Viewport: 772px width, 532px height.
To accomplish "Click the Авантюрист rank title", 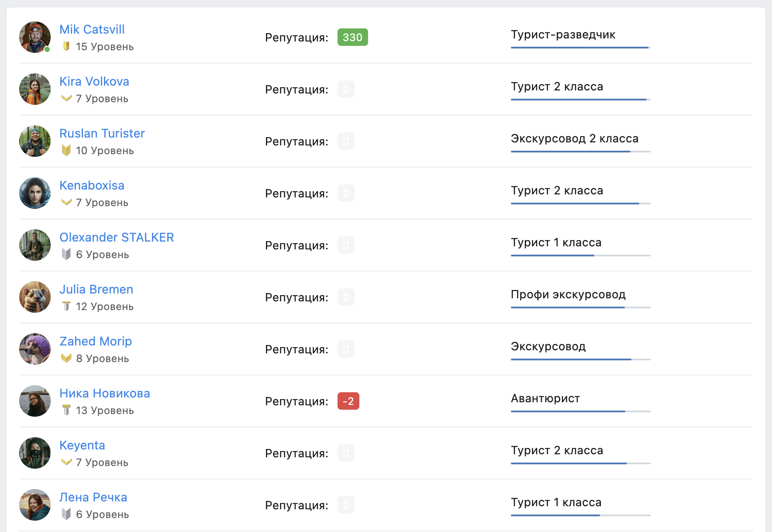I will point(545,398).
